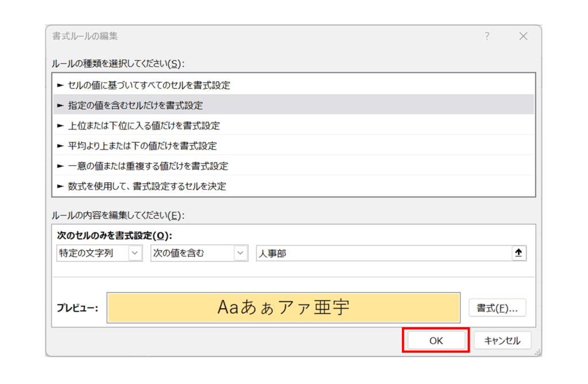Open the 書式(F)... format settings
The width and height of the screenshot is (588, 384).
pos(497,308)
